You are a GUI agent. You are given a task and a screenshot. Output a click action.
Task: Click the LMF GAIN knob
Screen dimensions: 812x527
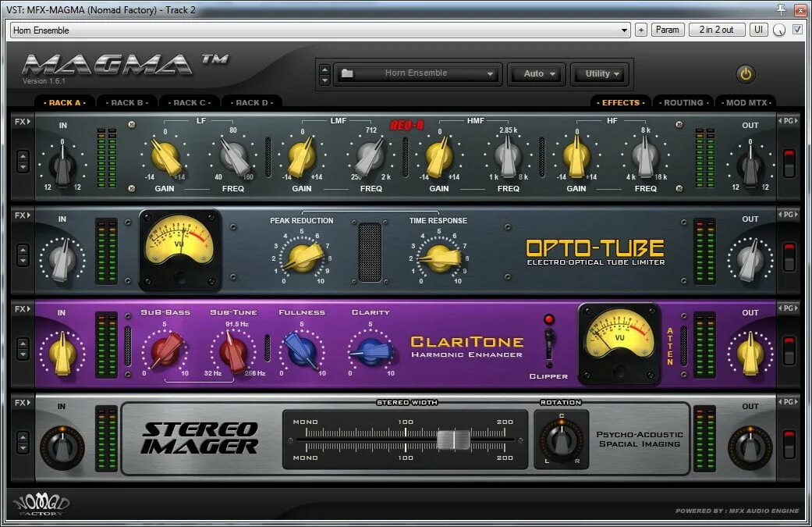(x=302, y=156)
